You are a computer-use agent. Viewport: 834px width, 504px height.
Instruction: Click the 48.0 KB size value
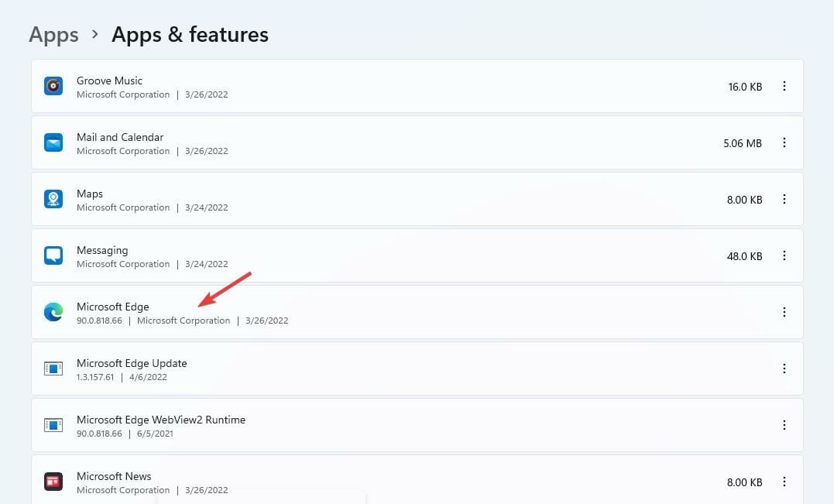[745, 256]
